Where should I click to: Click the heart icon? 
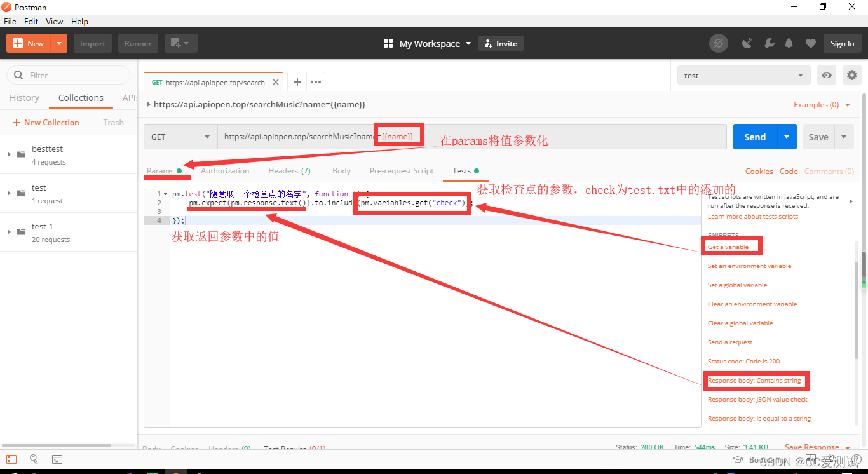click(810, 44)
